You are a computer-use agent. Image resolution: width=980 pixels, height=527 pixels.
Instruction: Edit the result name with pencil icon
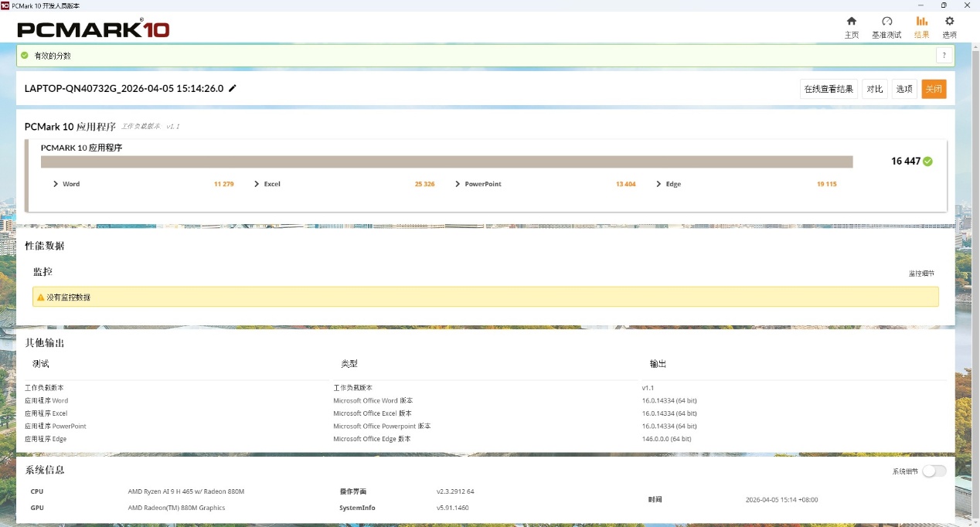coord(233,88)
